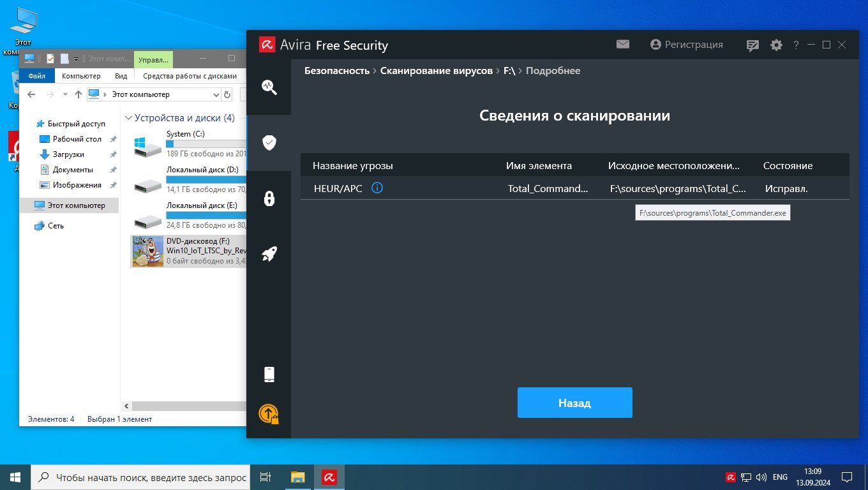This screenshot has width=868, height=490.
Task: Select the Local Disk (D:) drive icon
Action: click(x=148, y=185)
